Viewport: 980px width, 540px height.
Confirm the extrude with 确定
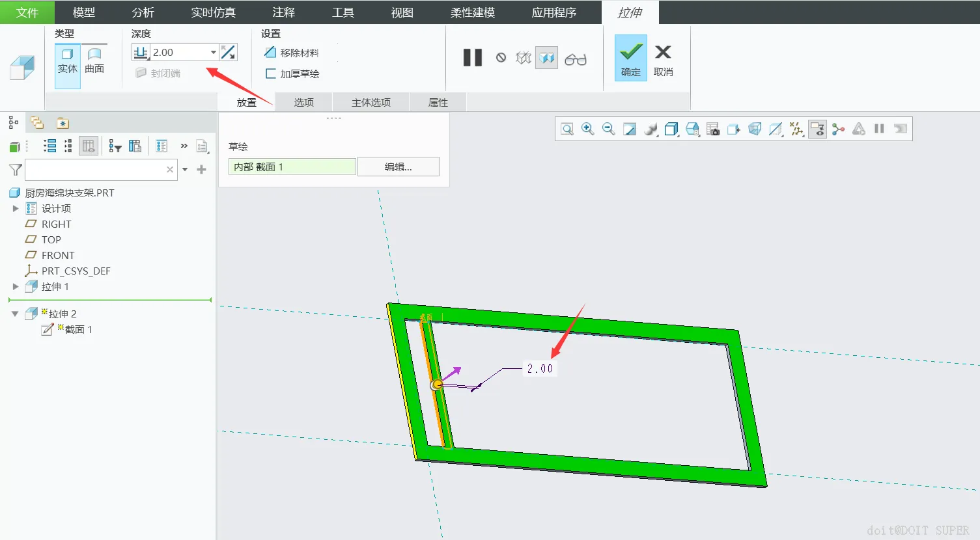[631, 58]
